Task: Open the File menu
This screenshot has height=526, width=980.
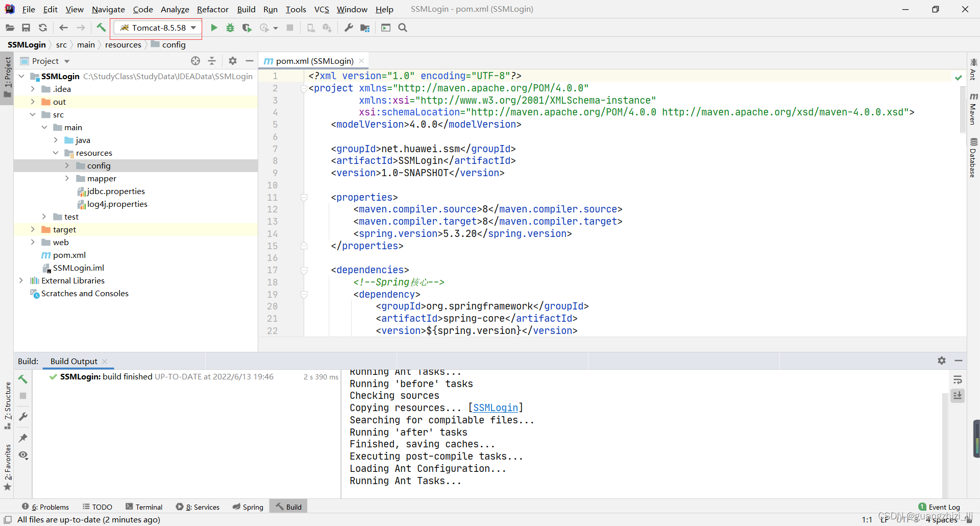Action: (29, 9)
